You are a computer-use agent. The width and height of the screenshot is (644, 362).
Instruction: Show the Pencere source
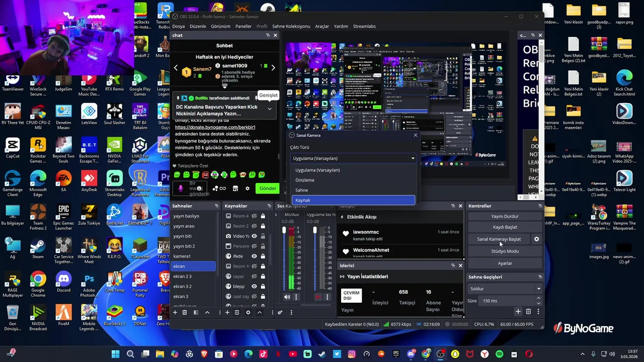click(255, 246)
